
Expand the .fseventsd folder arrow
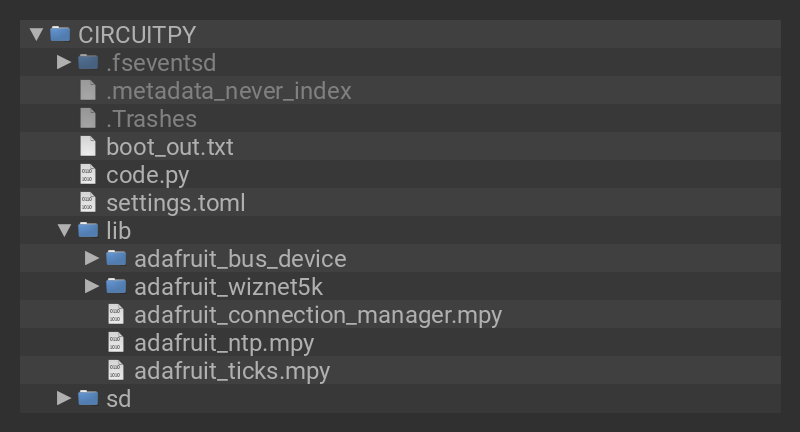tap(64, 62)
